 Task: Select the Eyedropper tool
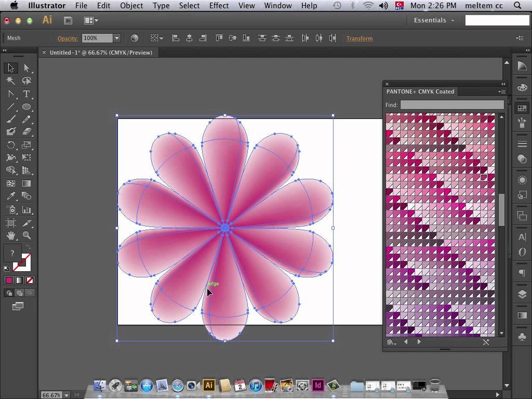click(x=11, y=196)
